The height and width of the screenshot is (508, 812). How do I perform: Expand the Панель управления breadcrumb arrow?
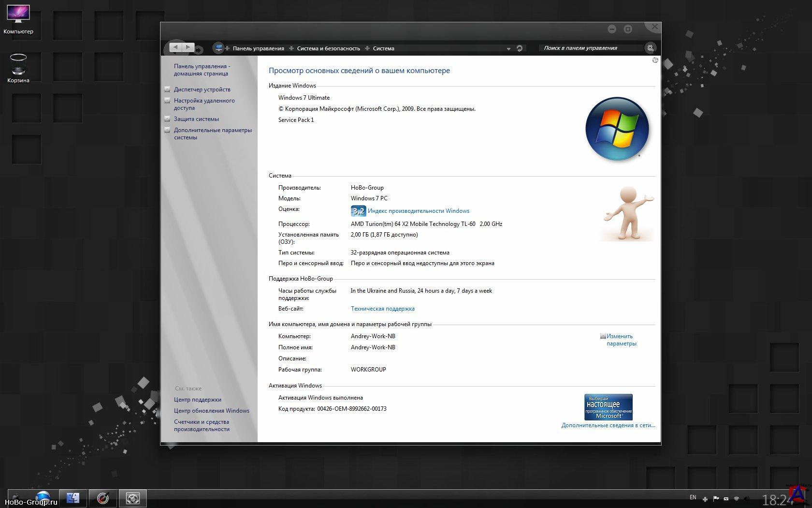291,48
